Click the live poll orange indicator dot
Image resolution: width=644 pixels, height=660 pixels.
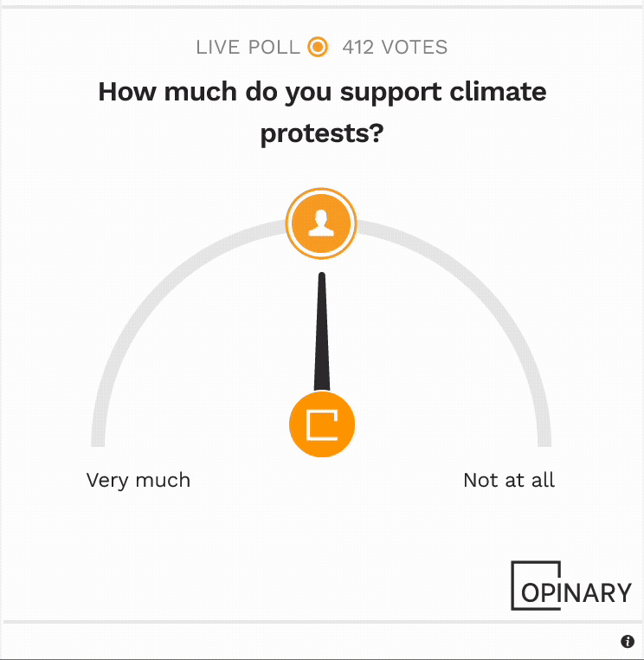[x=318, y=47]
